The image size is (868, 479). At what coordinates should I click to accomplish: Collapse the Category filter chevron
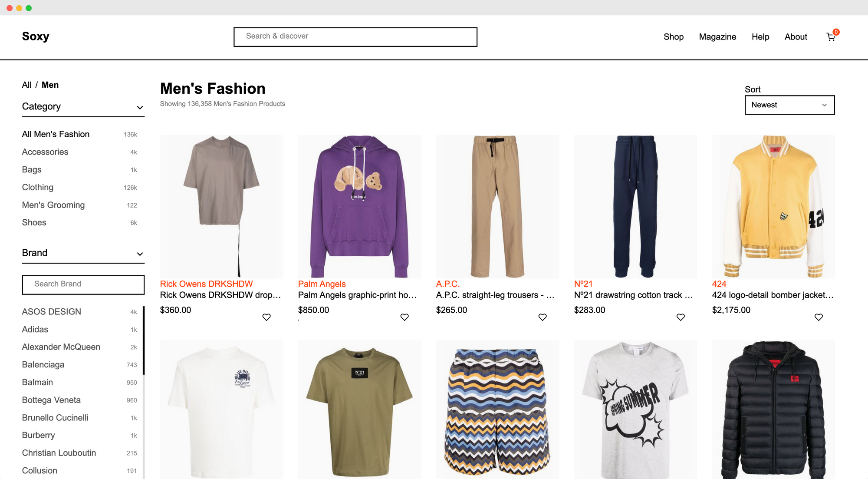click(140, 107)
